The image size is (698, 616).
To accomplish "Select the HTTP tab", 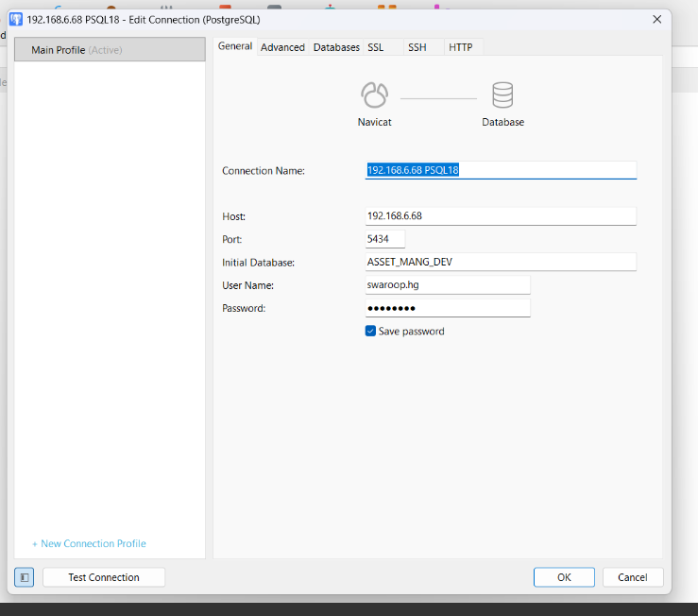I will 461,47.
